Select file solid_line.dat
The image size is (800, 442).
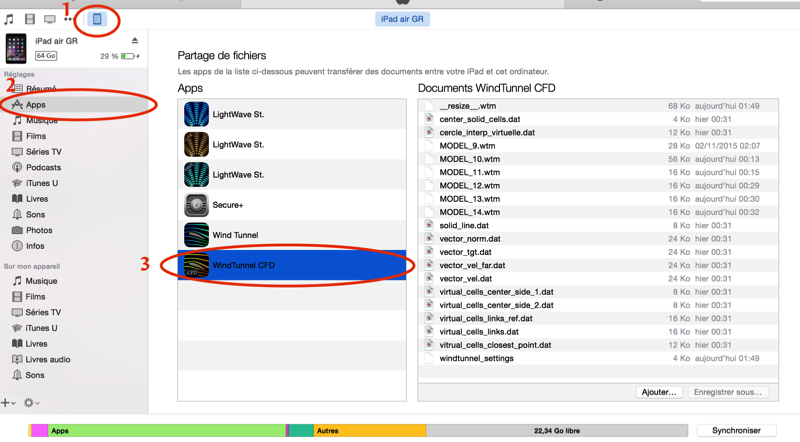pos(598,225)
